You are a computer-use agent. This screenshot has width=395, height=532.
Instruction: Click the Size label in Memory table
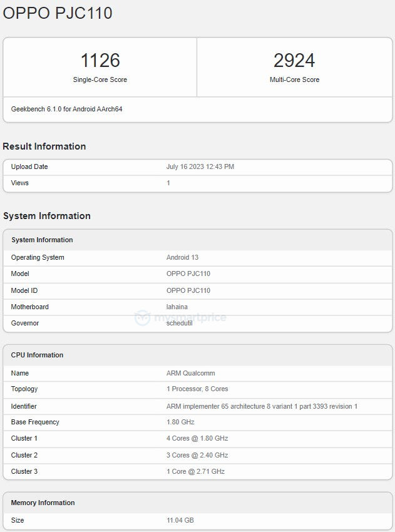coord(18,521)
